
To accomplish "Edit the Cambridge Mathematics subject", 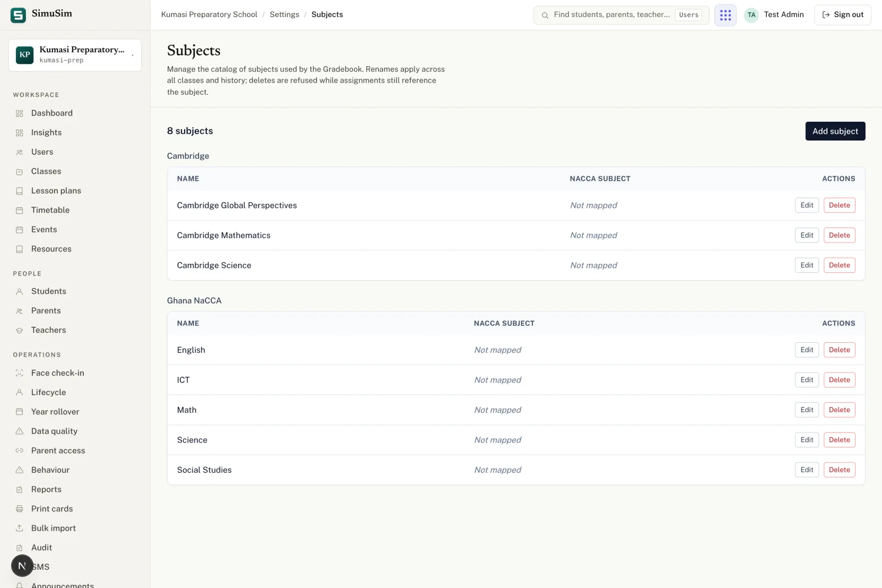I will (x=807, y=235).
